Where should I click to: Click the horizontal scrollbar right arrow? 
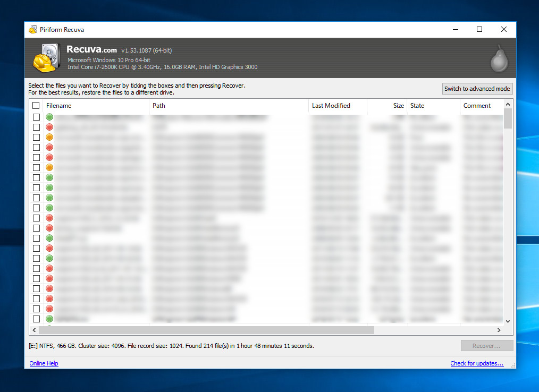[x=499, y=330]
